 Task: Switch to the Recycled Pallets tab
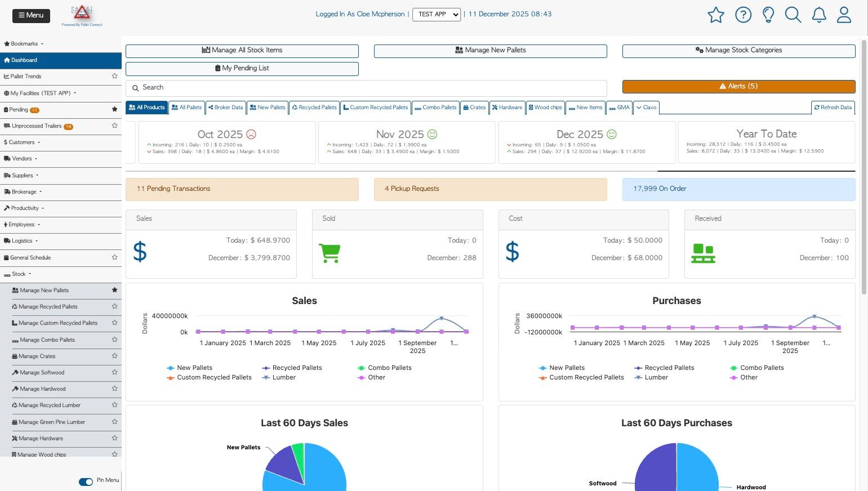(x=314, y=108)
